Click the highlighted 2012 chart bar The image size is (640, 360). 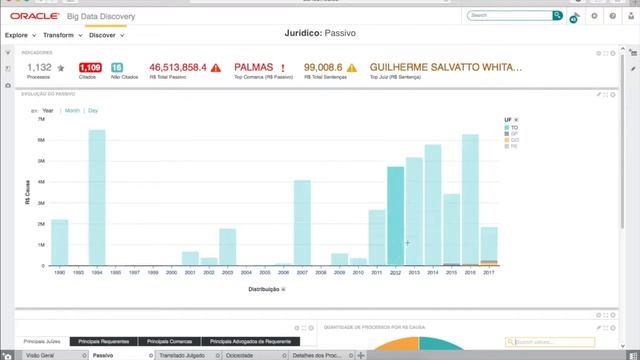pos(396,216)
